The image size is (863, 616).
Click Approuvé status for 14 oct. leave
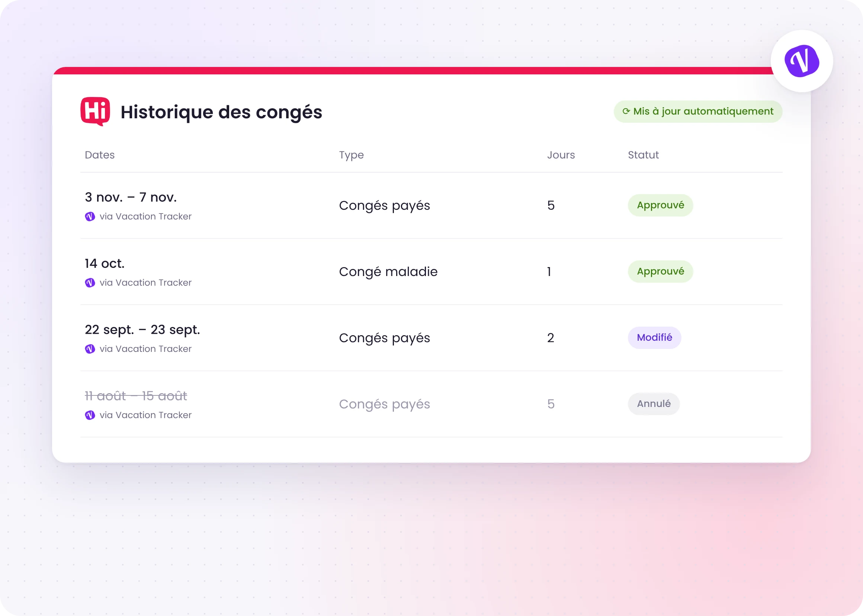coord(660,272)
